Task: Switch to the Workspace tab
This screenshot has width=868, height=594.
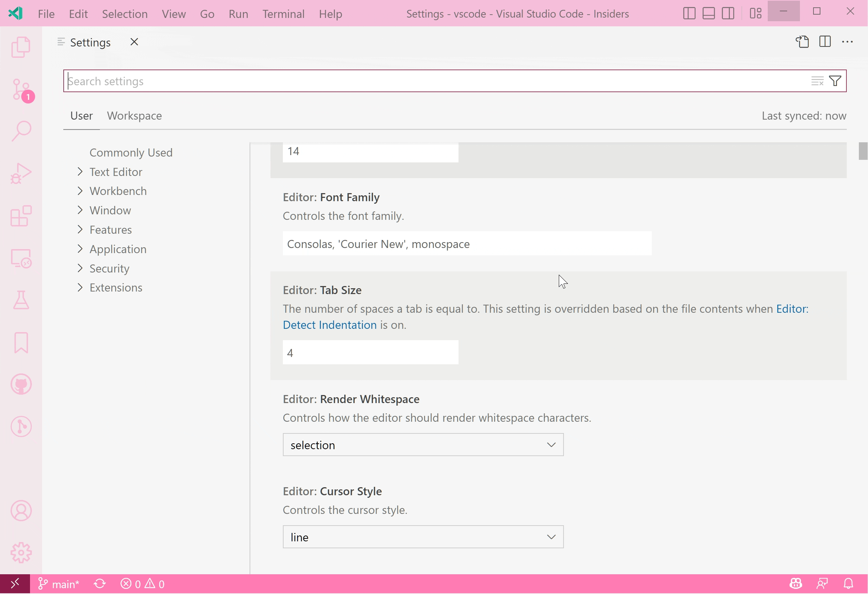Action: pos(135,115)
